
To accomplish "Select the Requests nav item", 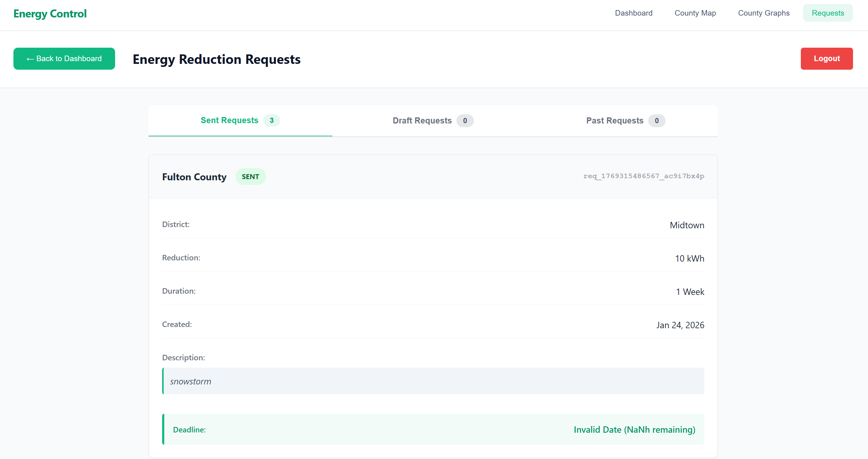I will pos(828,13).
